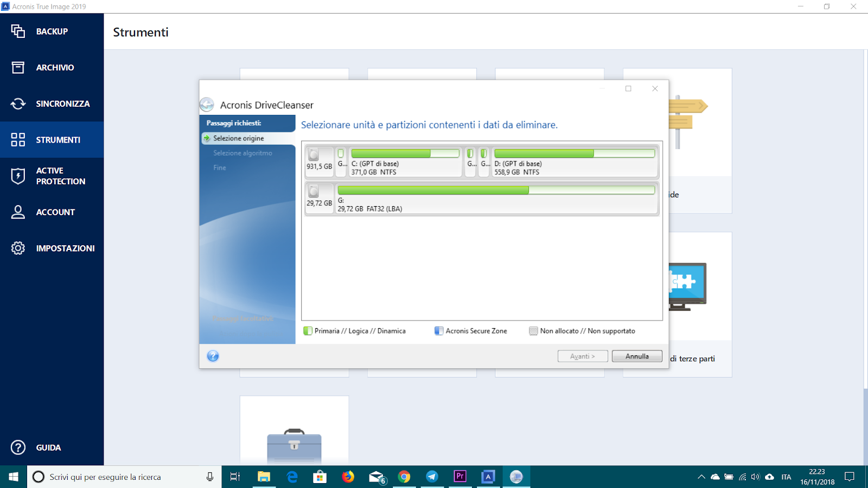Open Microsoft Store from taskbar
This screenshot has height=488, width=868.
point(320,477)
